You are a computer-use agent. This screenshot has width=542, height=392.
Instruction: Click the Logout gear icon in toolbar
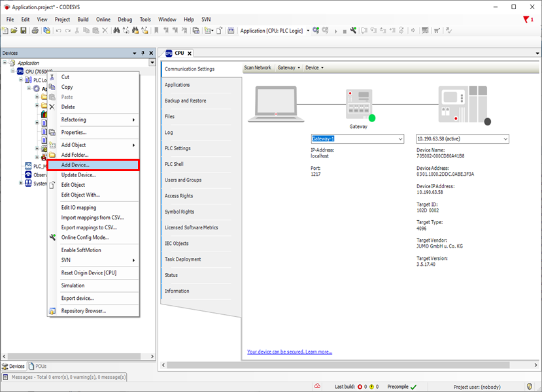326,31
